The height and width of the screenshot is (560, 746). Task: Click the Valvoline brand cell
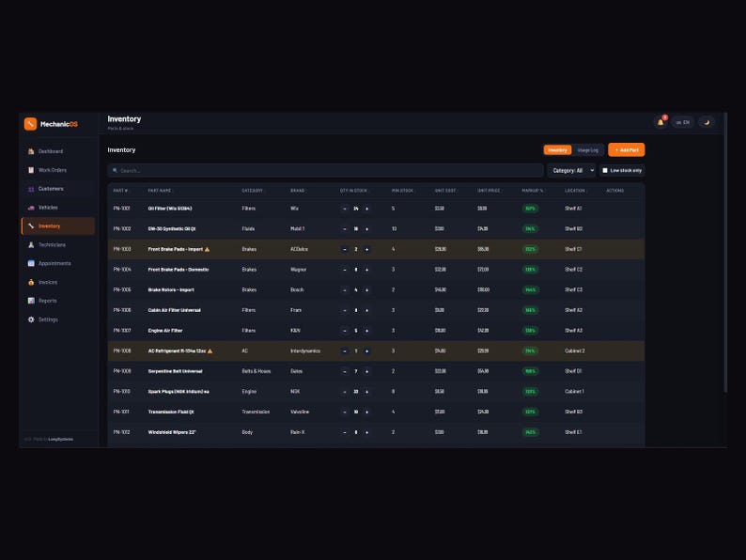(x=300, y=412)
